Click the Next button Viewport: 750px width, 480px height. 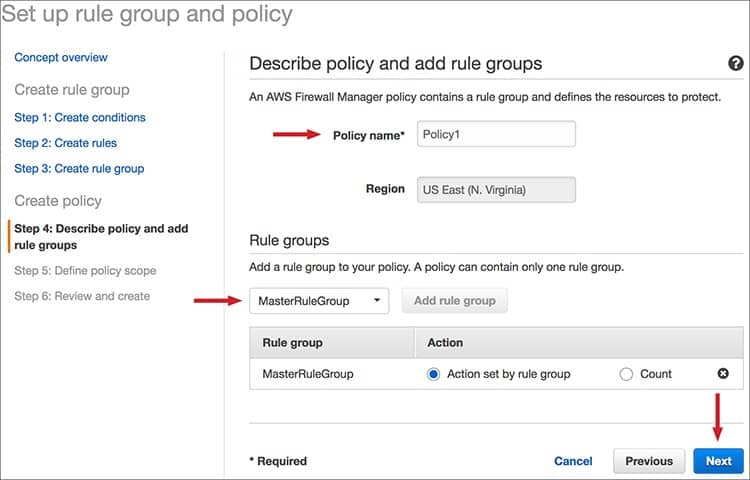click(718, 461)
